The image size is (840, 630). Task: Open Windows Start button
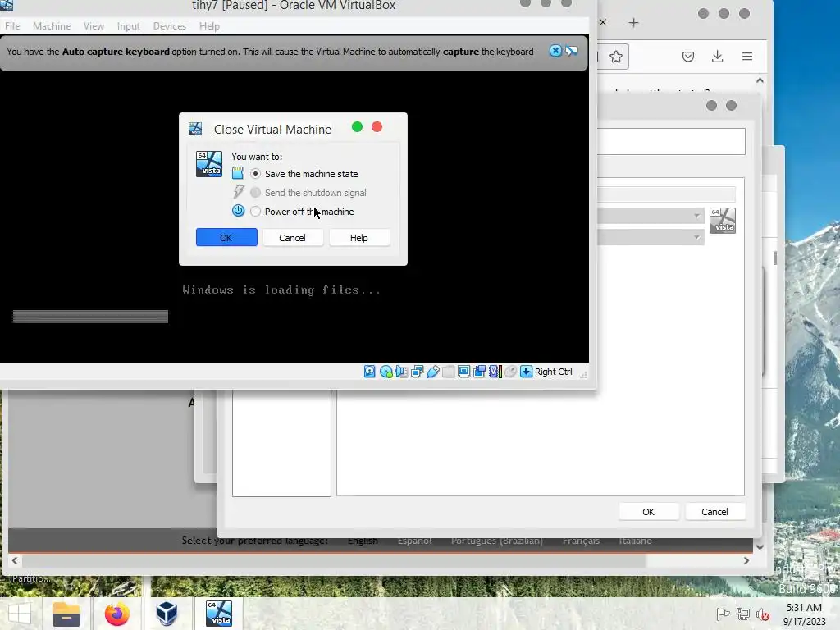[x=20, y=614]
